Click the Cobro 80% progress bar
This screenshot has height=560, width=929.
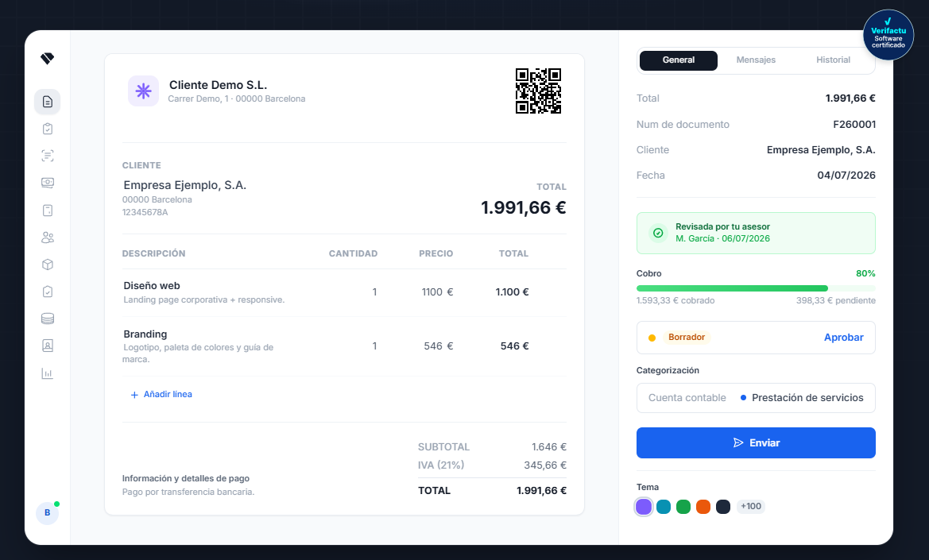(756, 288)
